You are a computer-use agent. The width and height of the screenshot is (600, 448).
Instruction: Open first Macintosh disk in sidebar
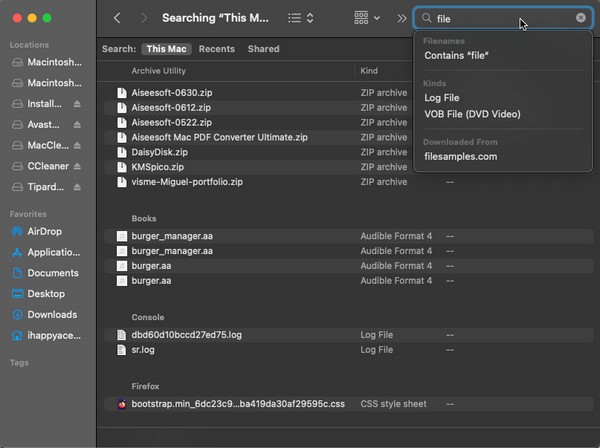pos(48,62)
